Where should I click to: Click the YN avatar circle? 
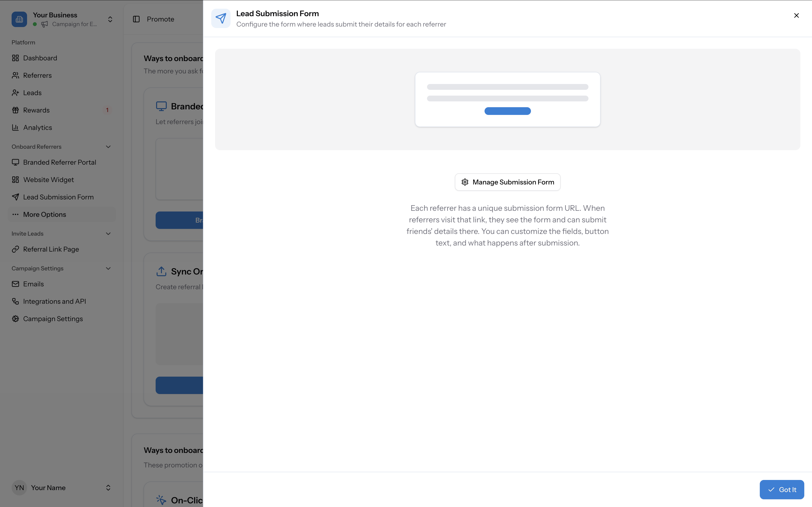point(19,487)
